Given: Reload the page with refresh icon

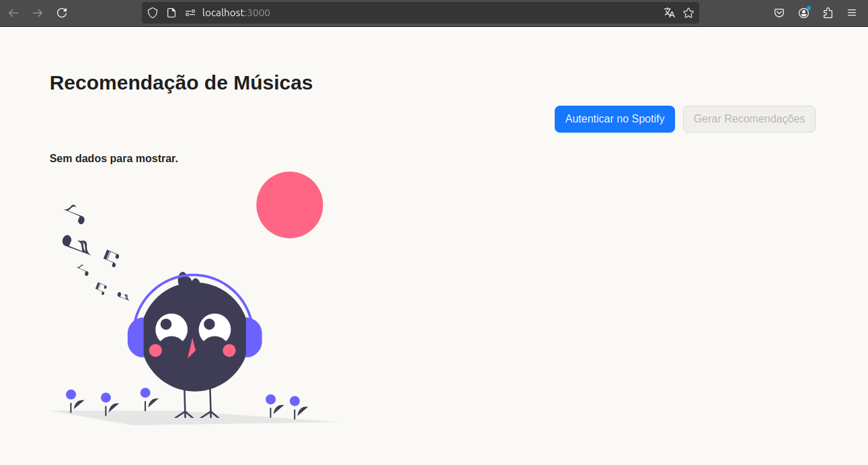Looking at the screenshot, I should pyautogui.click(x=62, y=12).
